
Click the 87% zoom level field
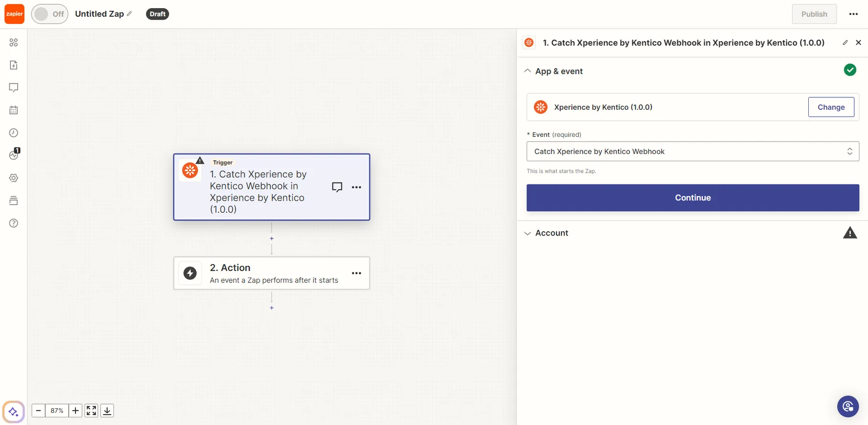[x=57, y=411]
